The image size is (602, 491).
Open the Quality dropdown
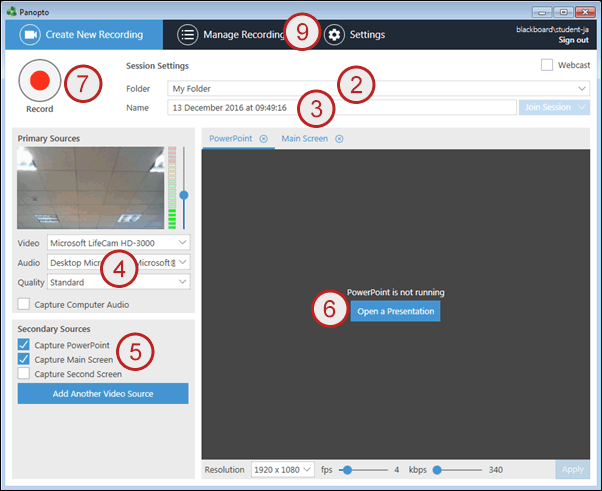click(182, 282)
